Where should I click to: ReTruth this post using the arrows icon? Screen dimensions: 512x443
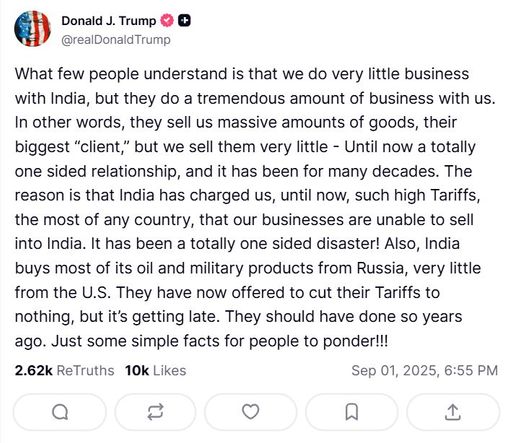[x=155, y=412]
